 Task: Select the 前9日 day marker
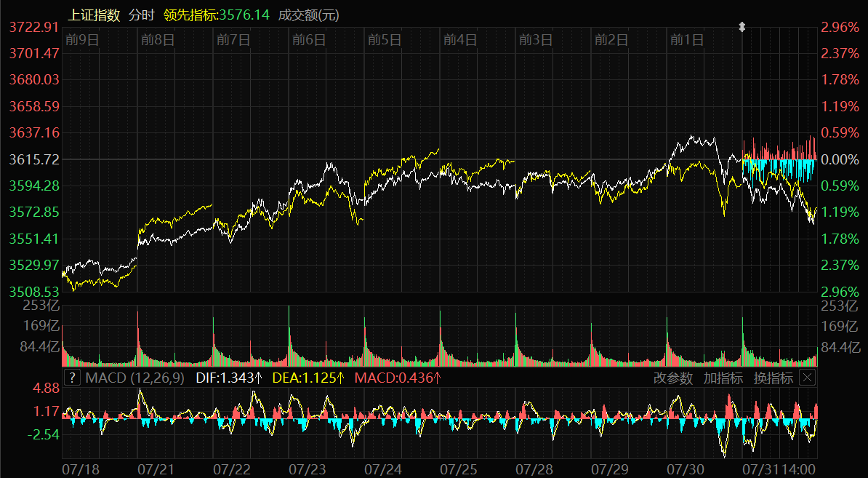(x=81, y=39)
